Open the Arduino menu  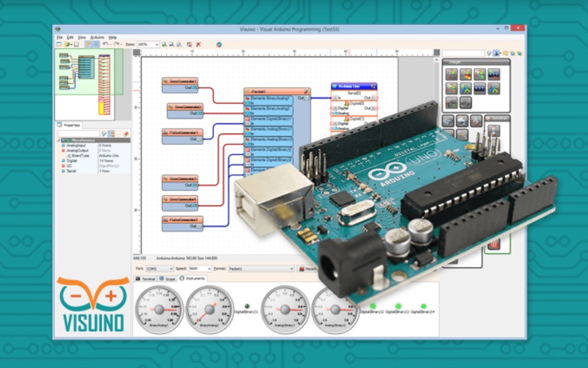click(97, 37)
